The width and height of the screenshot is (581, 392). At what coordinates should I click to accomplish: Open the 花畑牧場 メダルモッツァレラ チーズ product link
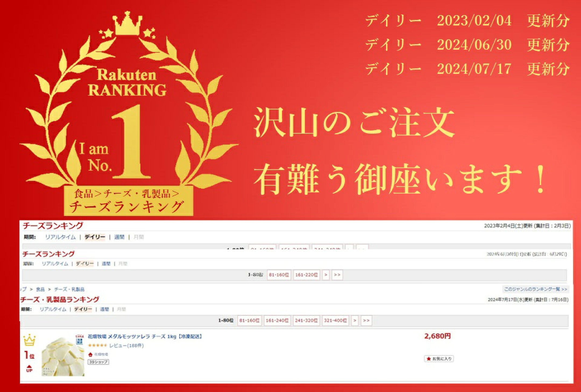145,336
